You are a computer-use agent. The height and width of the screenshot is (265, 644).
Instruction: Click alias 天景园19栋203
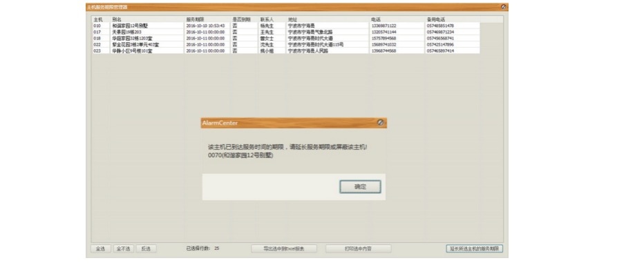(x=126, y=32)
